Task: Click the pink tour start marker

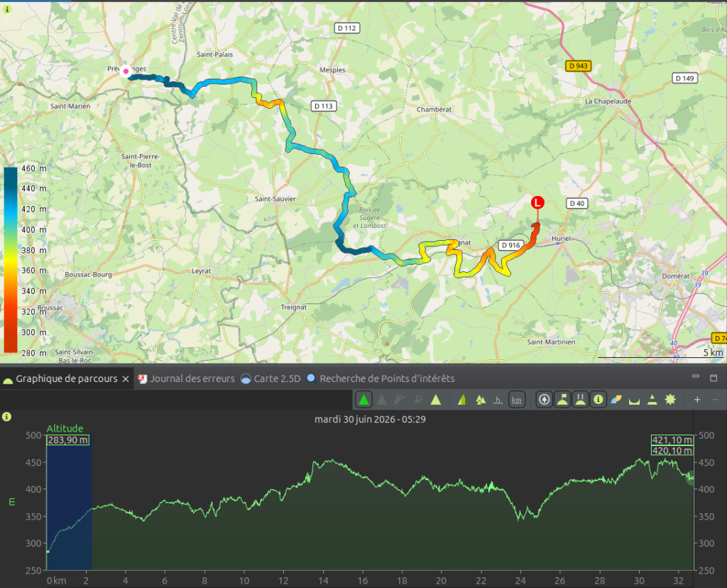Action: click(x=126, y=72)
